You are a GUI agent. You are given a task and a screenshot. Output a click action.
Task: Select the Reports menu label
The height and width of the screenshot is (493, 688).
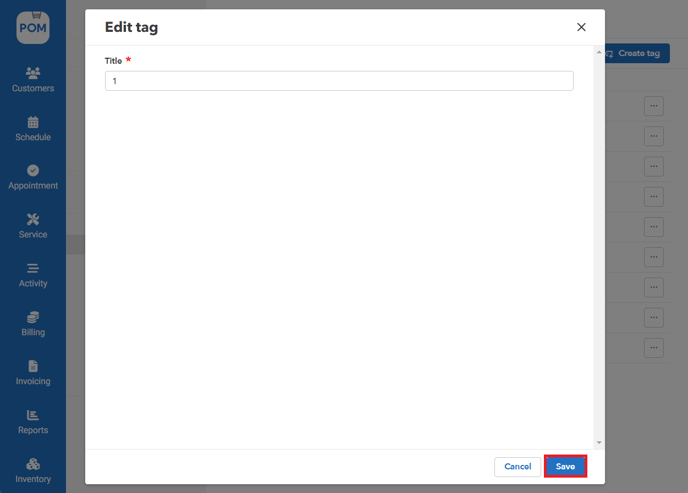33,430
